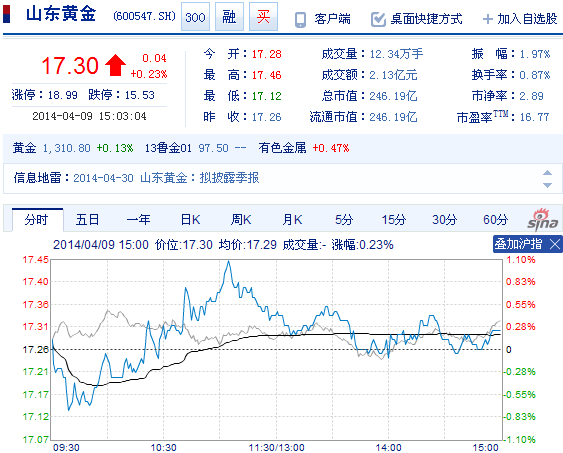Screen dimensions: 563x453
Task: Close the 叠加沪指 overlay with X
Action: [x=554, y=244]
